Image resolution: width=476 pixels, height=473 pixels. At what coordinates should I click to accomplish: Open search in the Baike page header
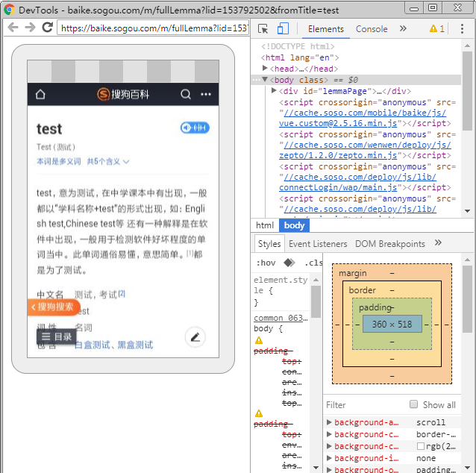[186, 94]
